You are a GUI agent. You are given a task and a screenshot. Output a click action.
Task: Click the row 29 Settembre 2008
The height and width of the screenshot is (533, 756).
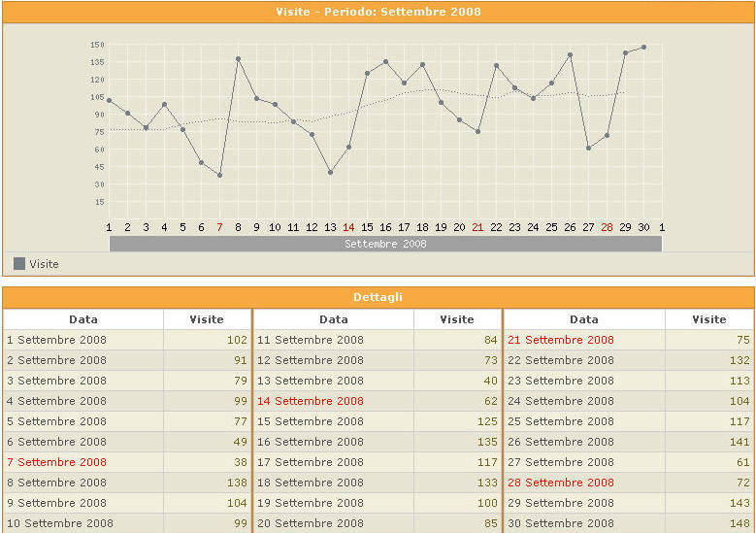coord(629,503)
